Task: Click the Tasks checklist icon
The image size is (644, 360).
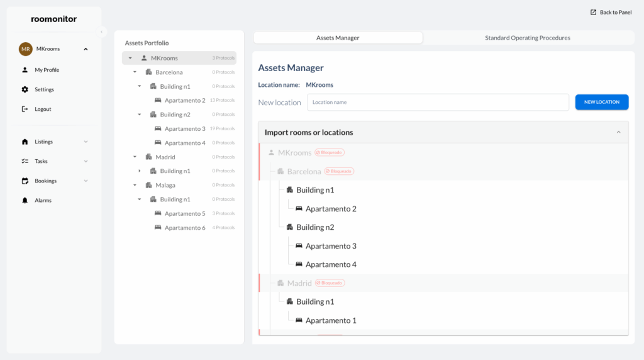Action: 25,161
